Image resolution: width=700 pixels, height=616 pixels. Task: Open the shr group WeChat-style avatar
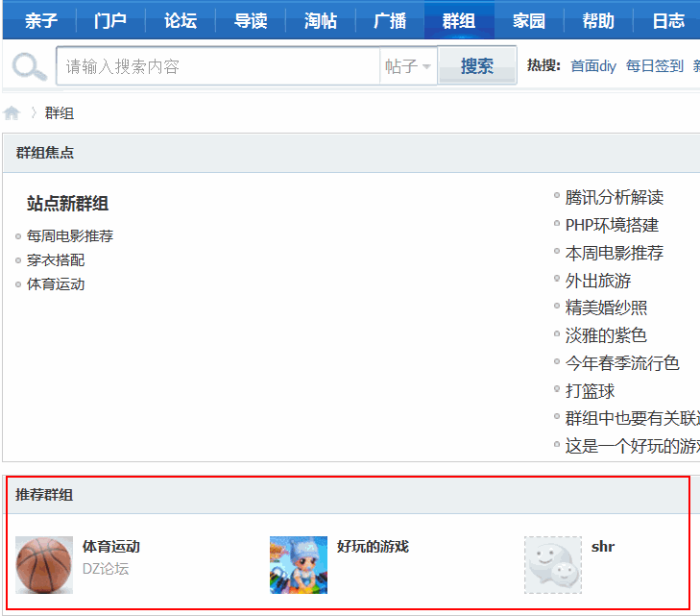click(553, 564)
